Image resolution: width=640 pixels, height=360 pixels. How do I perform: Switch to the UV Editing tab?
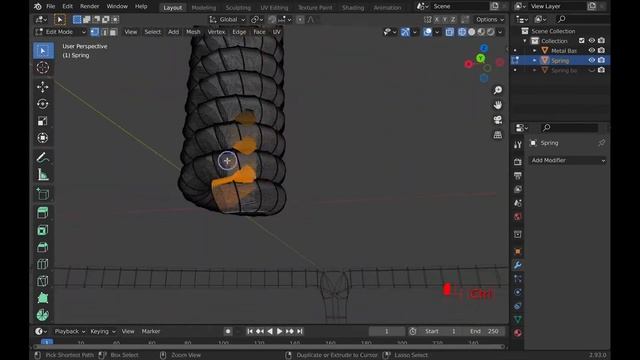click(x=274, y=7)
